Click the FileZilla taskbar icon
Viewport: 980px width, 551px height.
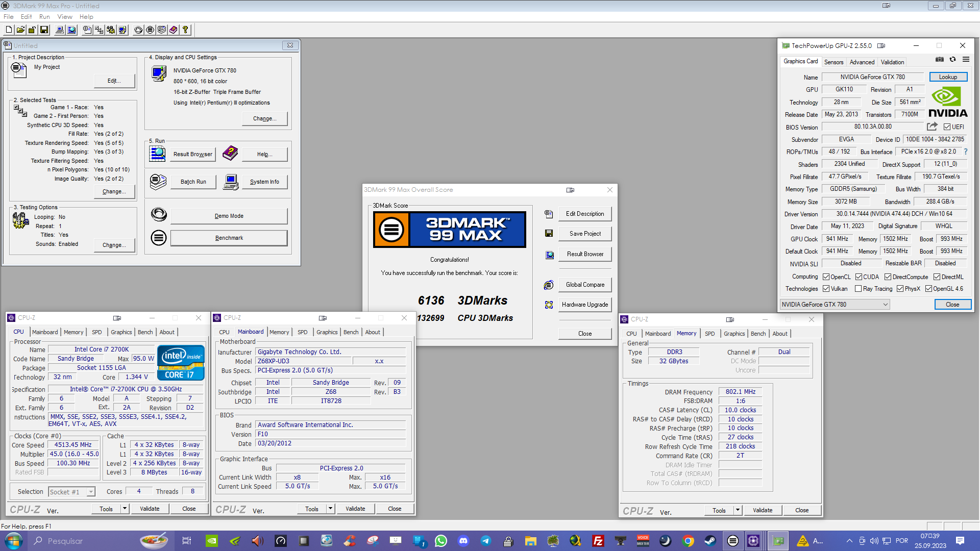tap(598, 541)
